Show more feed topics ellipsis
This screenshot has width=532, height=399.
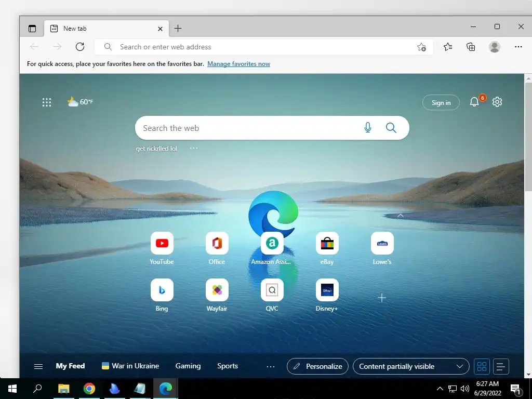pos(270,366)
